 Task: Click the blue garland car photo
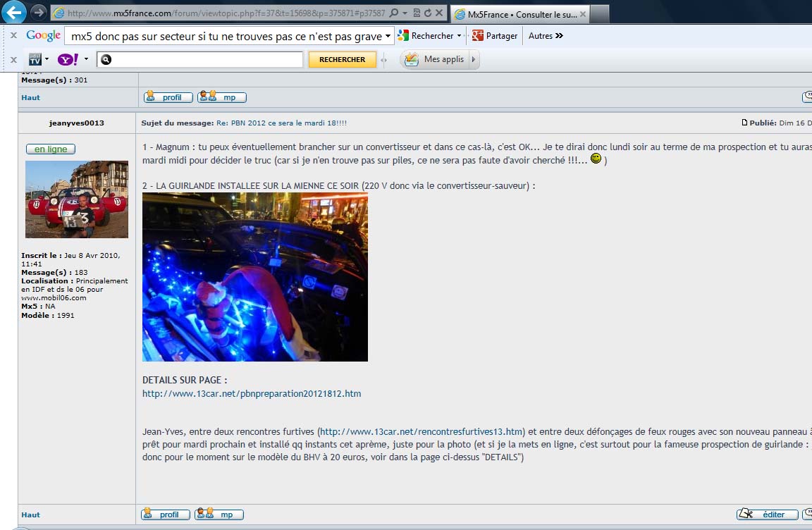[254, 277]
